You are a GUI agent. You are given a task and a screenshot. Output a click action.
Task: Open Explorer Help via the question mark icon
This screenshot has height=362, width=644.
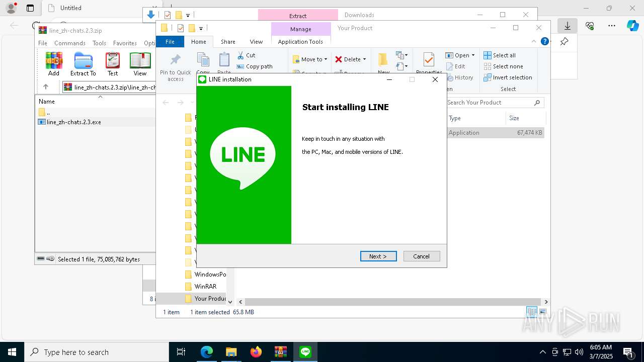pos(544,41)
